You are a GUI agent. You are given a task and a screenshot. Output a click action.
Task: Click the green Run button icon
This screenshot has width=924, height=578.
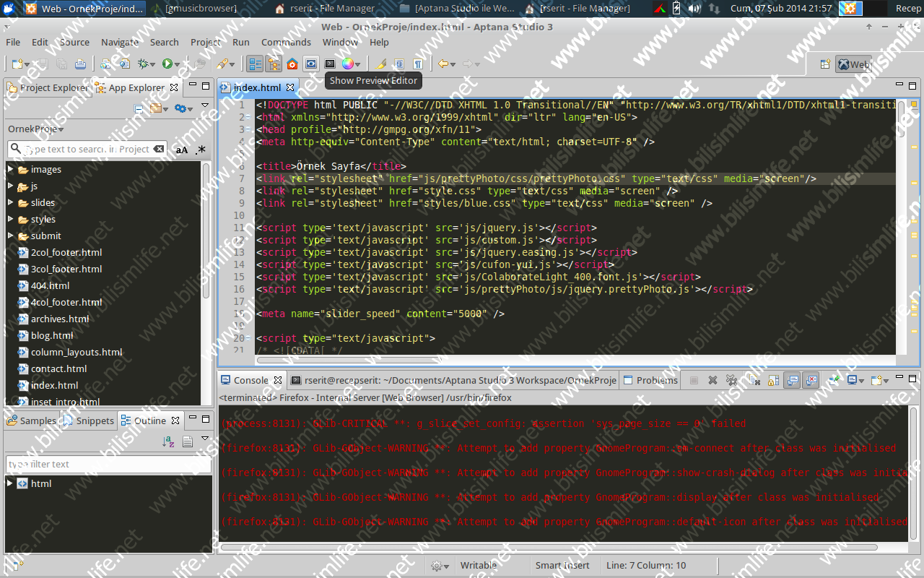(x=167, y=64)
